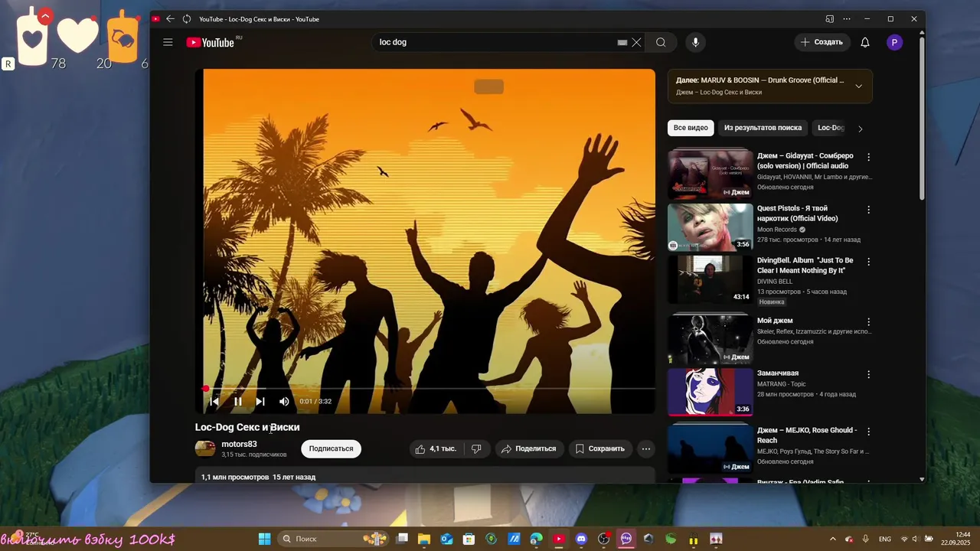
Task: Open Microsoft Edge from the taskbar
Action: click(x=536, y=539)
